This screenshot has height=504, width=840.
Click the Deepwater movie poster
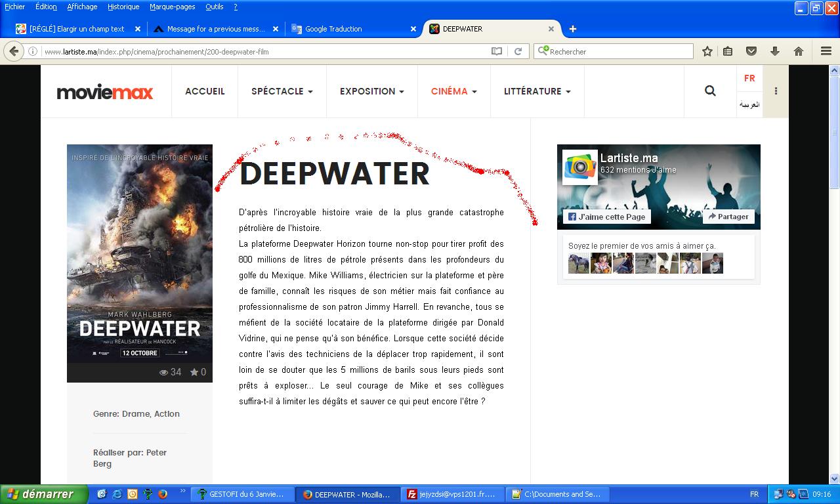[x=140, y=253]
